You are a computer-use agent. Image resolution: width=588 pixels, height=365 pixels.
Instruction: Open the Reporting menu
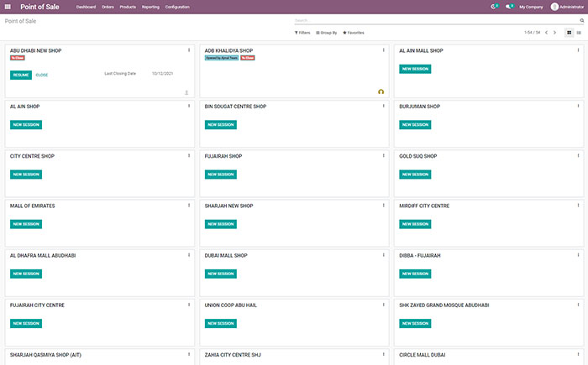pyautogui.click(x=150, y=7)
